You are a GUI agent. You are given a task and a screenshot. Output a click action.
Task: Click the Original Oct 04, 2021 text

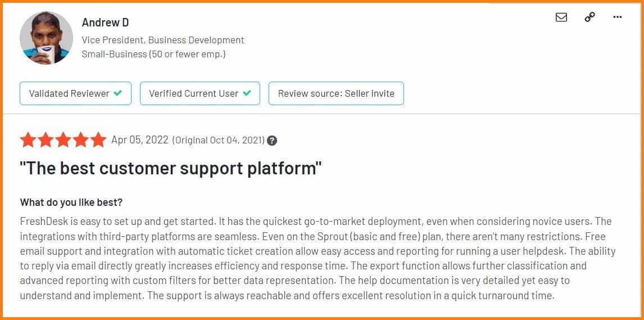(x=219, y=141)
